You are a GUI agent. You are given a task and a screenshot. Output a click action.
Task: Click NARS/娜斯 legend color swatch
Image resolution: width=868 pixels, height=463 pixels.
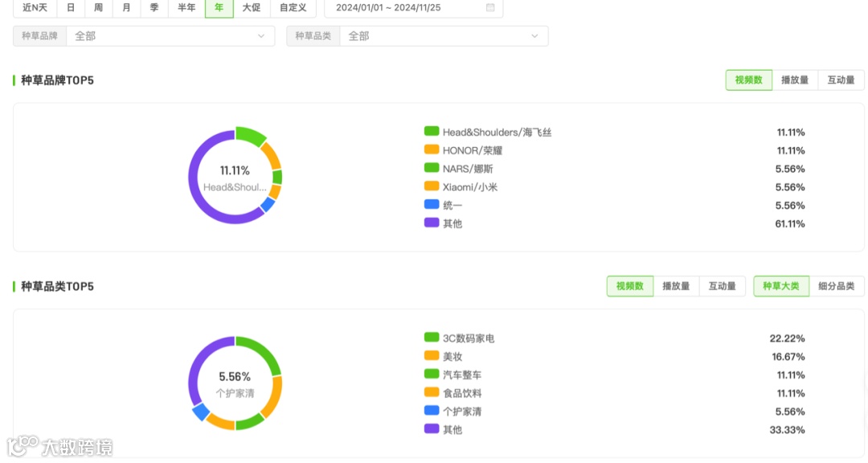432,168
